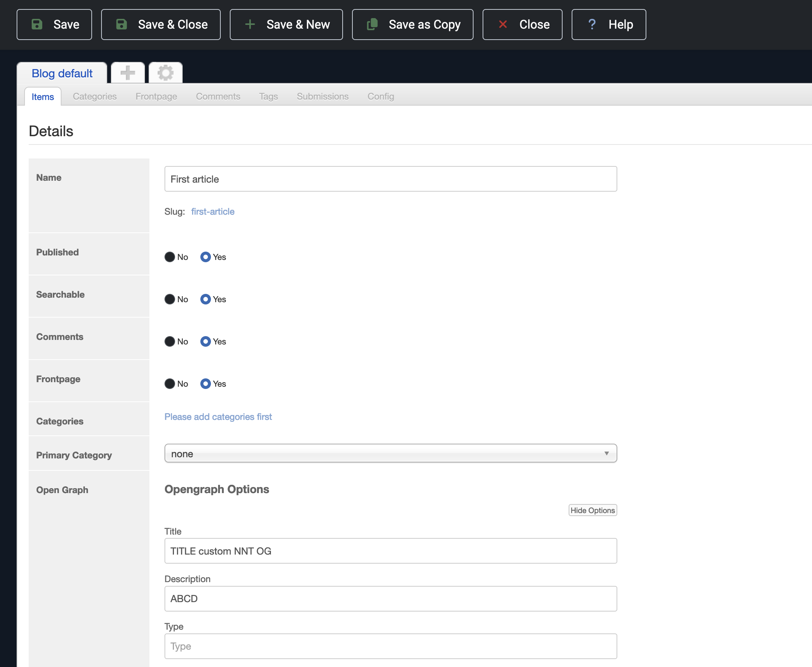Open settings via gear tab icon
This screenshot has width=812, height=667.
pyautogui.click(x=165, y=72)
